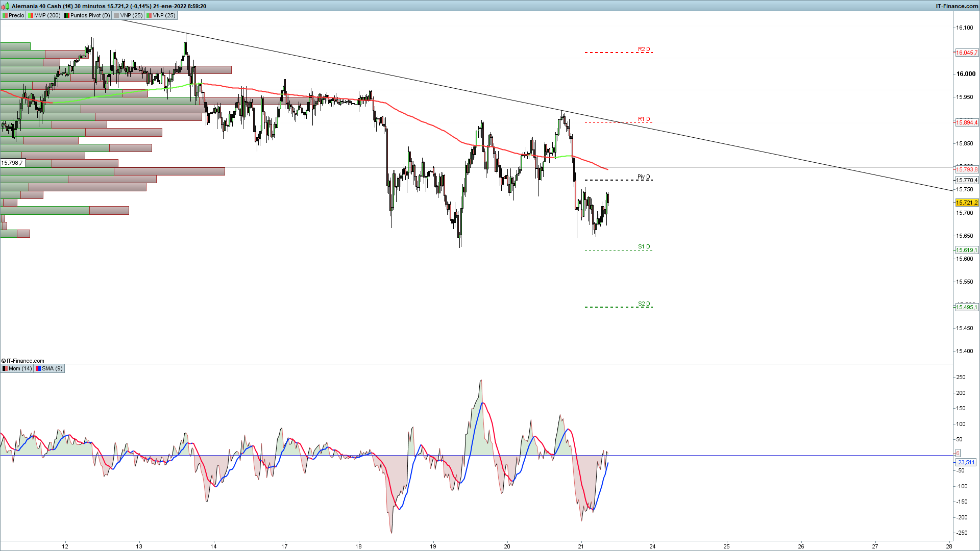The image size is (980, 551).
Task: Click the IT-Finance.com text at top right
Action: click(957, 6)
